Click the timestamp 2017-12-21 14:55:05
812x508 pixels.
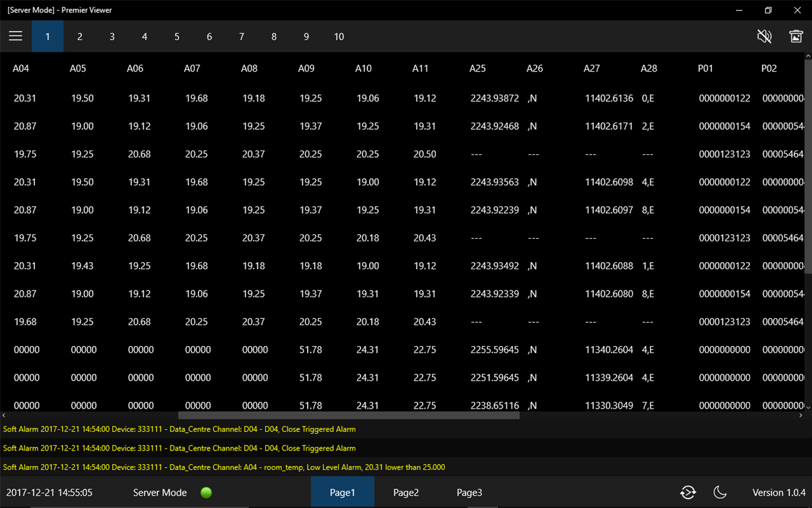point(49,493)
